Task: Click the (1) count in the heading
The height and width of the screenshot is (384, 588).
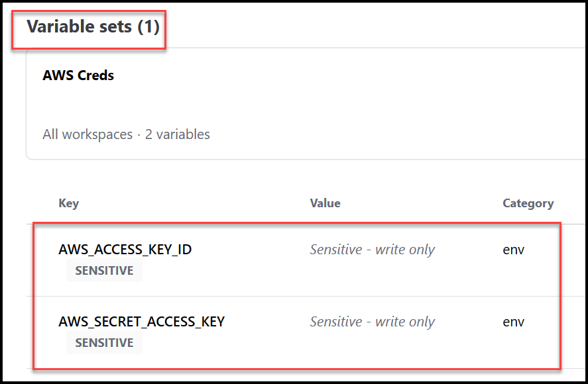Action: click(148, 27)
